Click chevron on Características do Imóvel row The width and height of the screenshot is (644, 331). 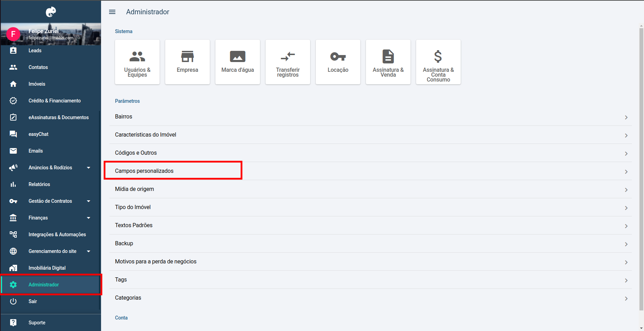point(626,136)
